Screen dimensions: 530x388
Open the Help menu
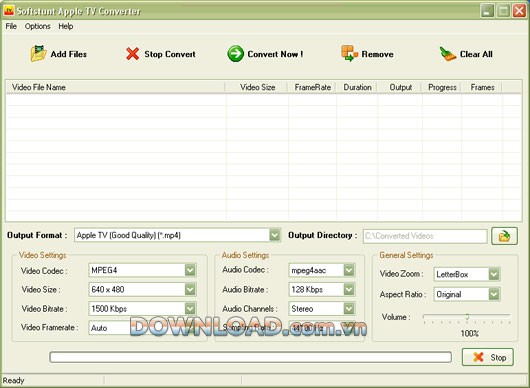point(66,26)
